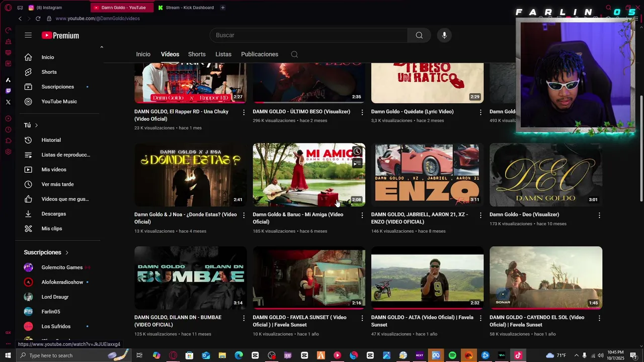This screenshot has height=362, width=644.
Task: Open Twitch in Opera sidebar
Action: point(8,91)
